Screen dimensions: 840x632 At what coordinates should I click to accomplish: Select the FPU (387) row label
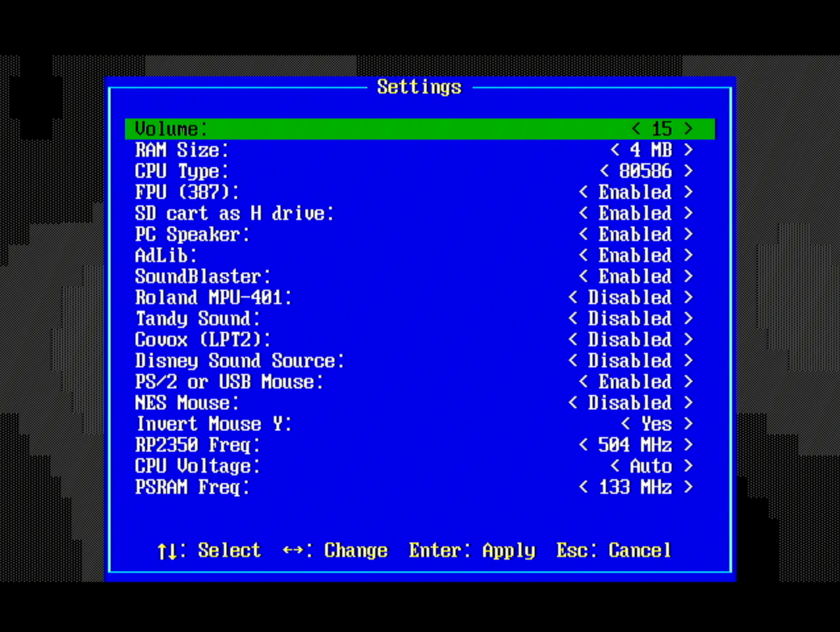pos(187,192)
